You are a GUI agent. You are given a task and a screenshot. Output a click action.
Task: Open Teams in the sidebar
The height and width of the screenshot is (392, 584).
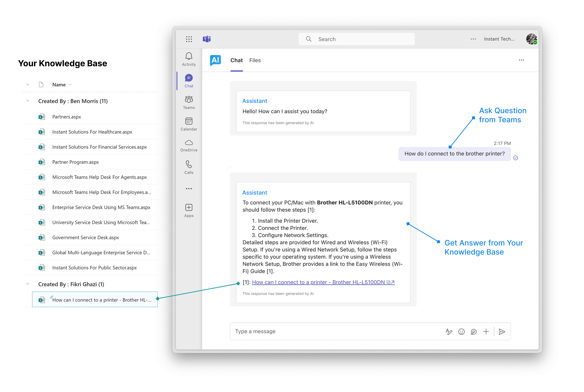[x=189, y=100]
